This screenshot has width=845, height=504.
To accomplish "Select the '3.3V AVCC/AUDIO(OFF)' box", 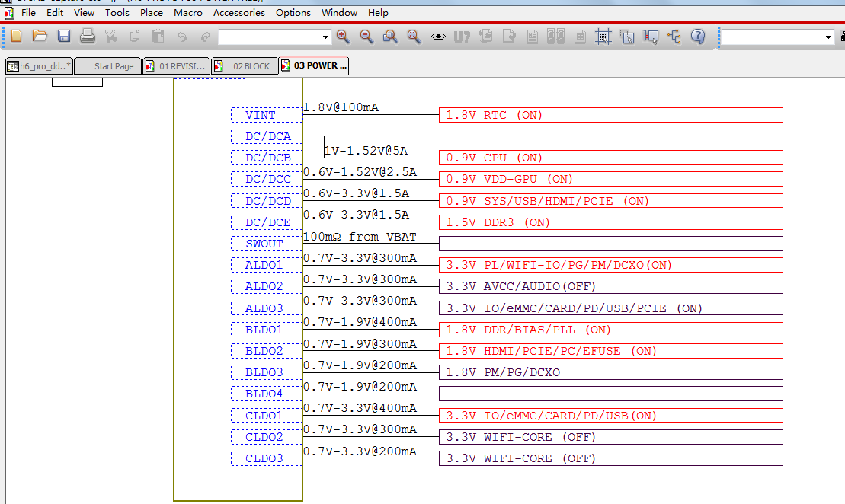I will click(610, 286).
